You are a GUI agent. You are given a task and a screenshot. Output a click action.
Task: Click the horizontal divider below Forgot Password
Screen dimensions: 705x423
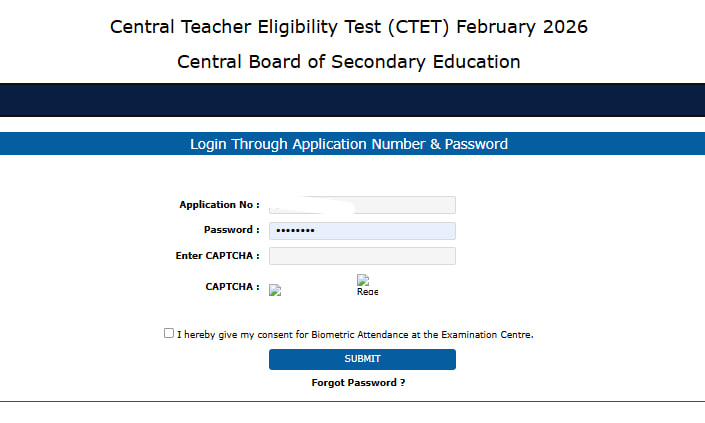[352, 402]
